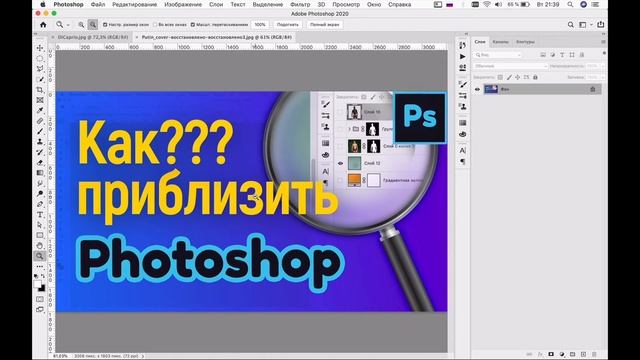Open the Layers panel options menu
This screenshot has height=360, width=640.
[603, 42]
